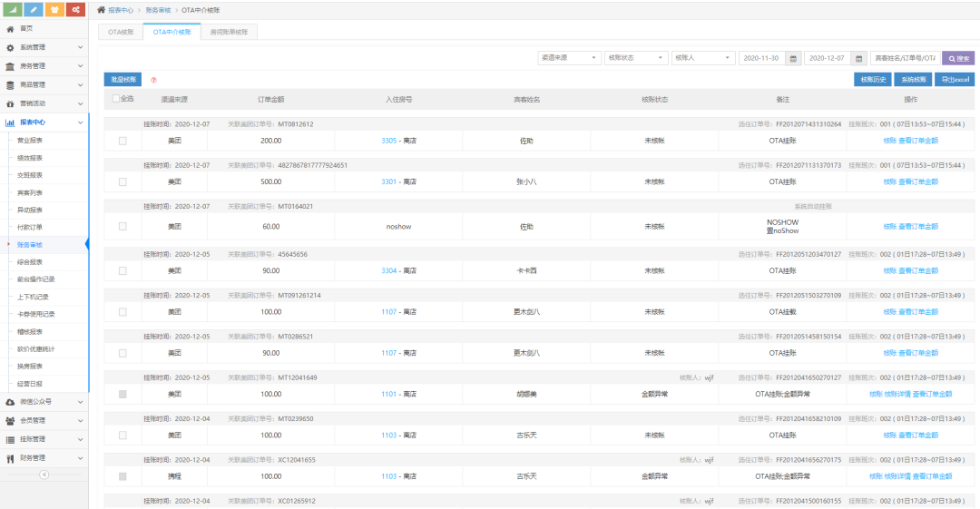Viewport: 980px width, 509px height.
Task: Open 前台操作记录 in sidebar
Action: tap(35, 279)
